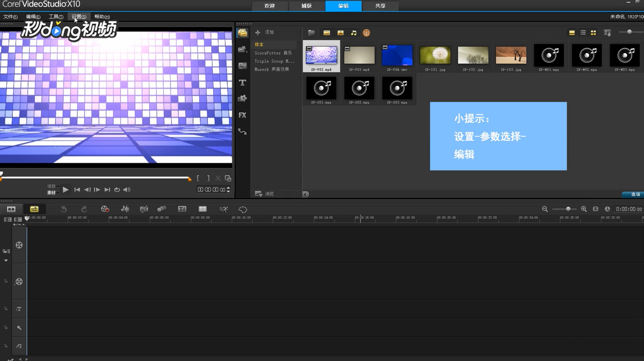Switch to Timeline view

[x=34, y=209]
